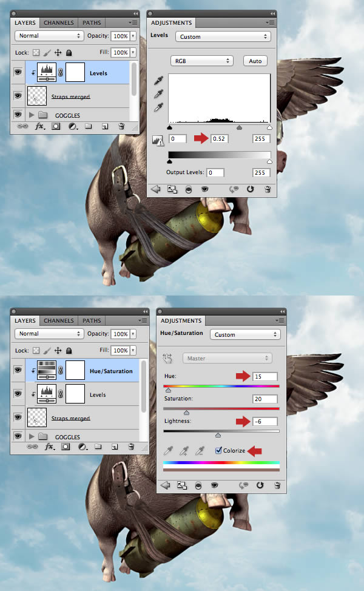Switch to Paths tab in lower panel
The height and width of the screenshot is (591, 364).
[92, 320]
